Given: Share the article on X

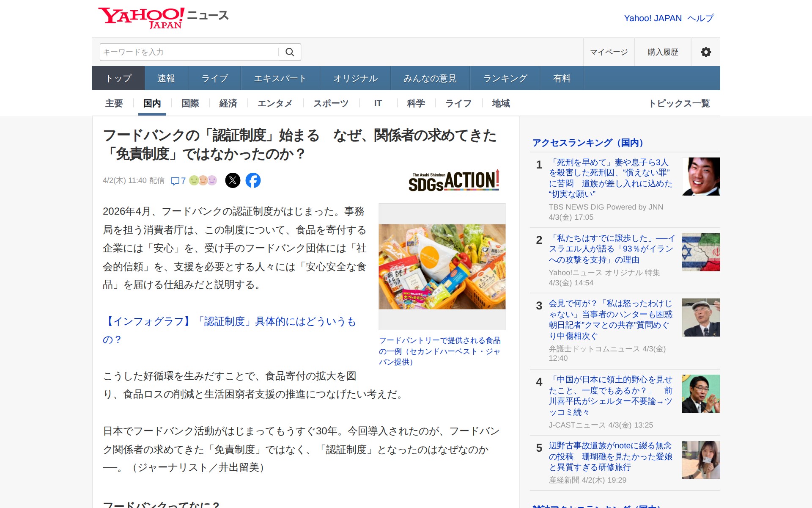Looking at the screenshot, I should coord(233,180).
